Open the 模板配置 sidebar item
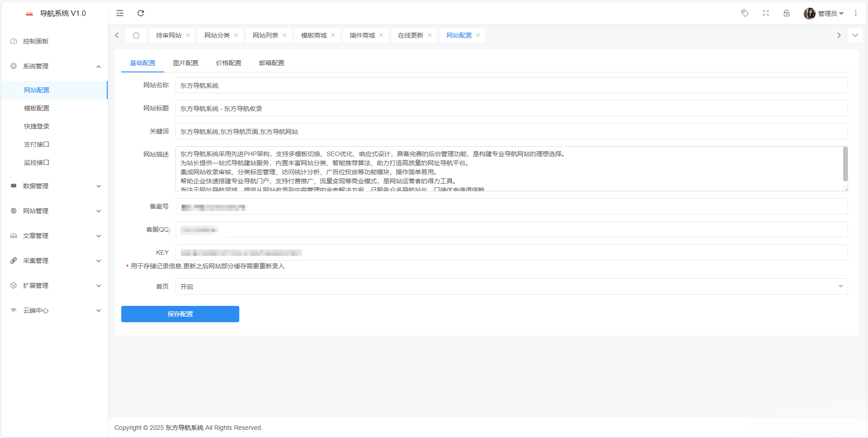Screen dimensions: 868x438 37,108
